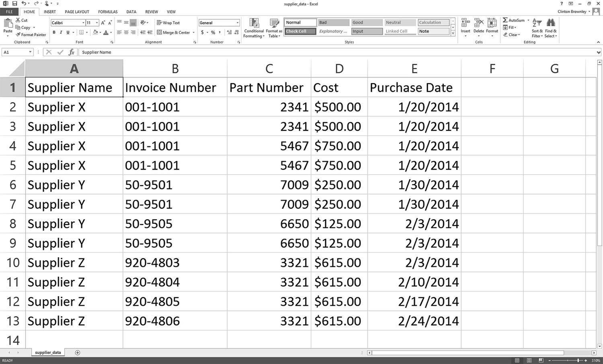Image resolution: width=603 pixels, height=364 pixels.
Task: Align text left
Action: (119, 32)
